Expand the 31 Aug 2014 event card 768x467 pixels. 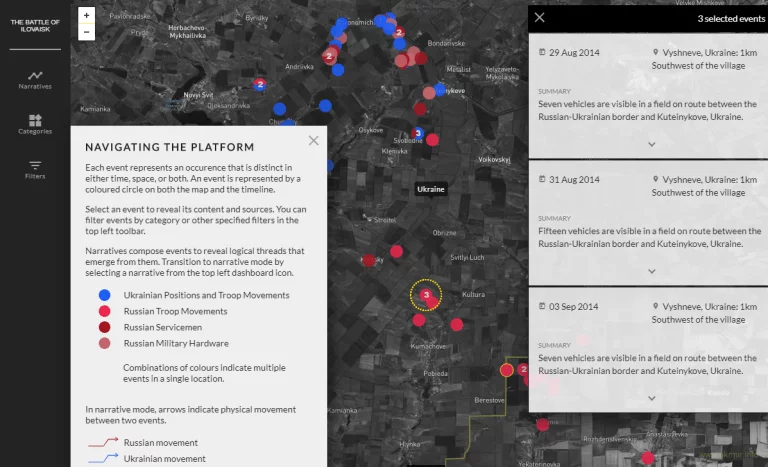pos(651,271)
